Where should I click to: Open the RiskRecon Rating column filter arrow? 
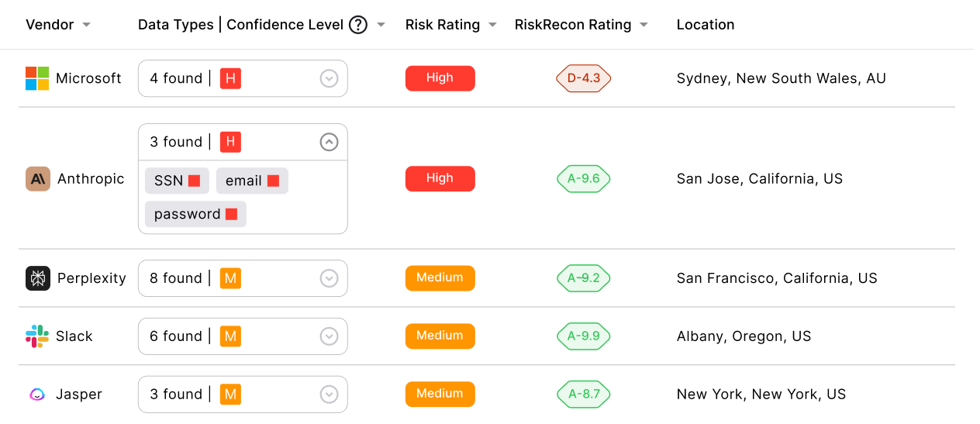(644, 25)
